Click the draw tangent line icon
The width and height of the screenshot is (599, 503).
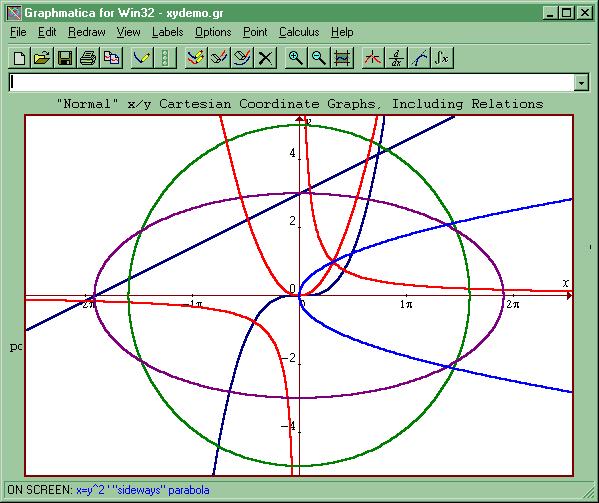[419, 58]
